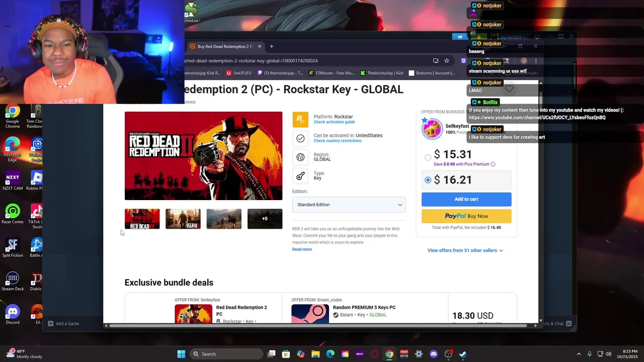This screenshot has height=362, width=644.
Task: Select the $15.31 Plus Premium price
Action: click(428, 157)
